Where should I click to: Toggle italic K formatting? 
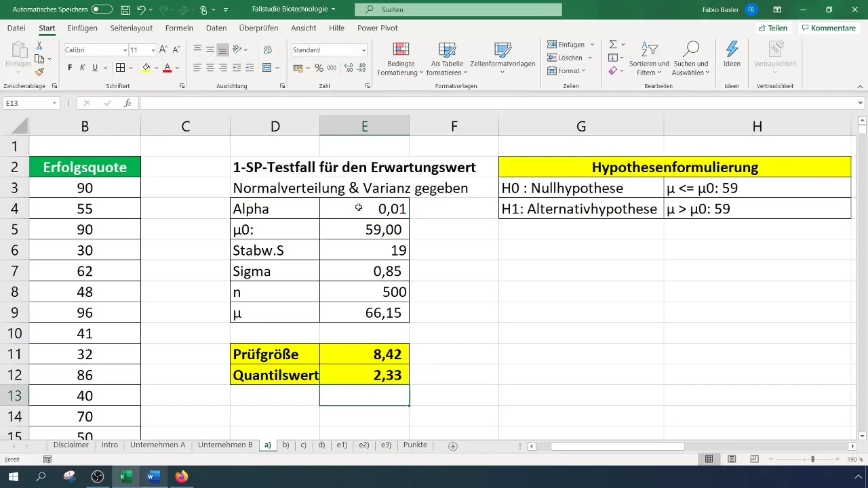[x=83, y=68]
